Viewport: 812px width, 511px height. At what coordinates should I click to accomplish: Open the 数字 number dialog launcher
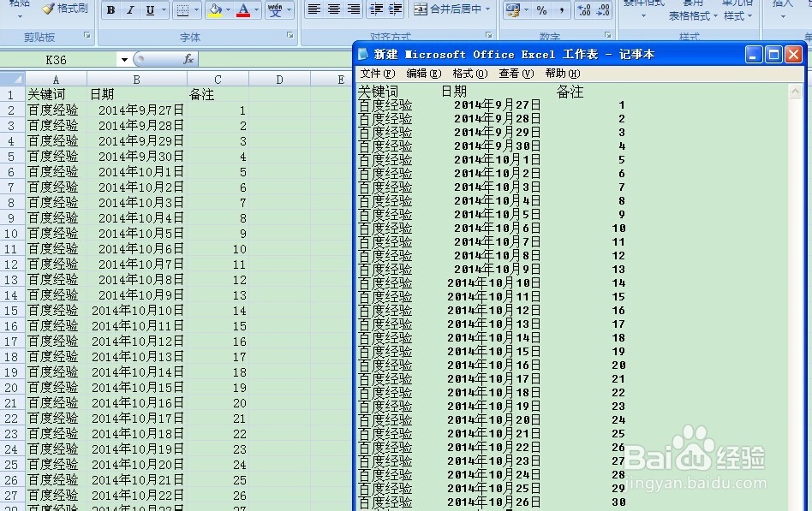pyautogui.click(x=608, y=35)
